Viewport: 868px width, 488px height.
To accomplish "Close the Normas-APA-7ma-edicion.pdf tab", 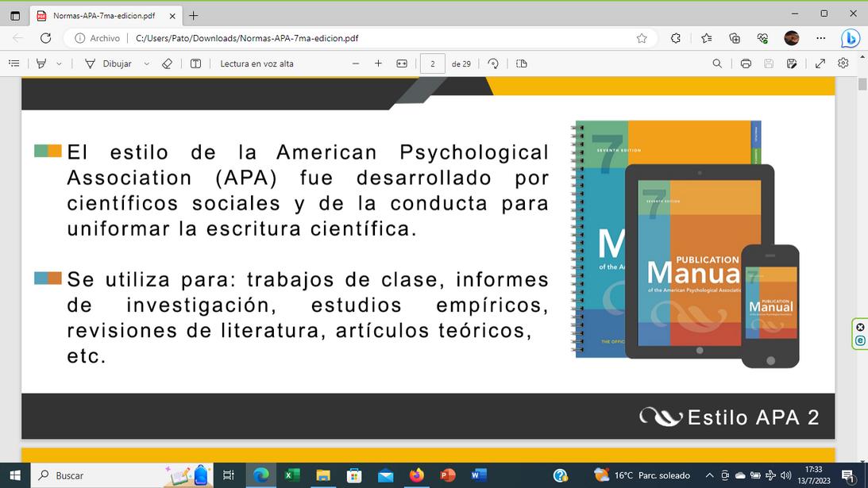I will 172,16.
